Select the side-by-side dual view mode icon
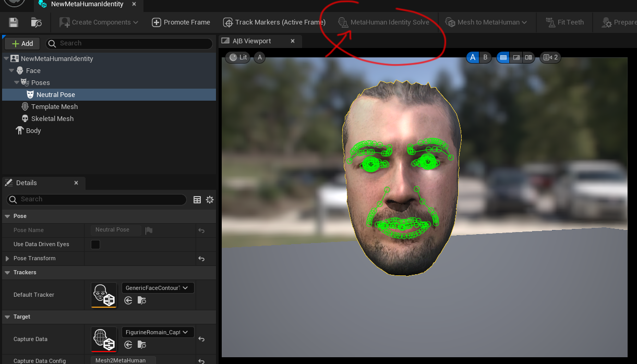Viewport: 637px width, 364px height. [528, 57]
